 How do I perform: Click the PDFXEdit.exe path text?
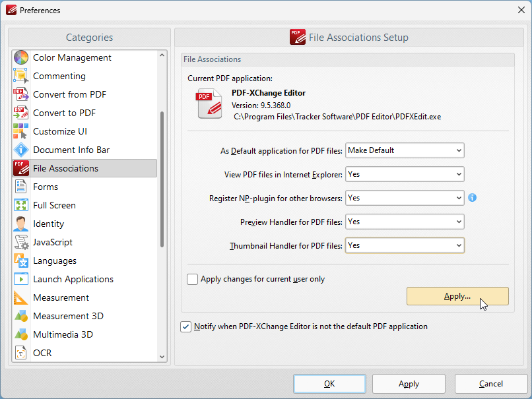[x=337, y=117]
